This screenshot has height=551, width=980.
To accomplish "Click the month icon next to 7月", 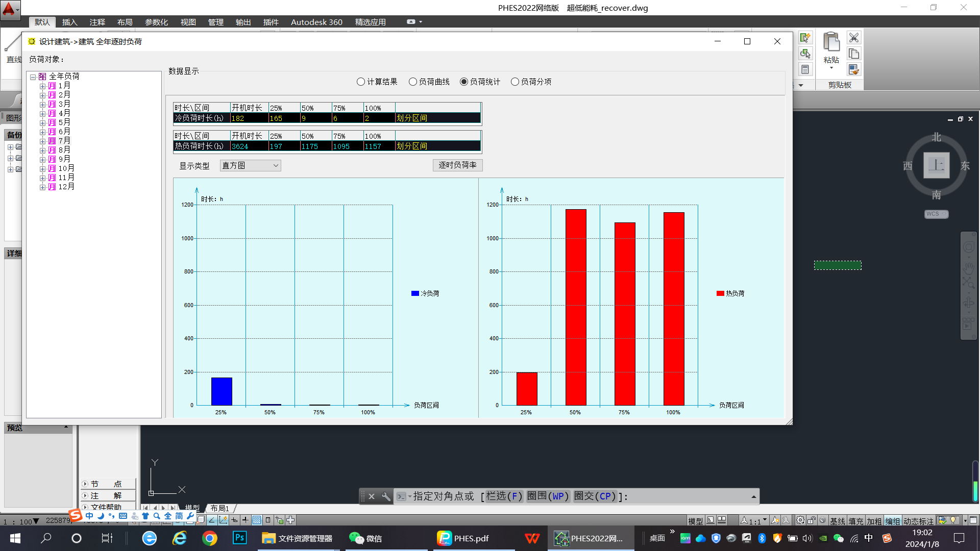I will pos(52,141).
